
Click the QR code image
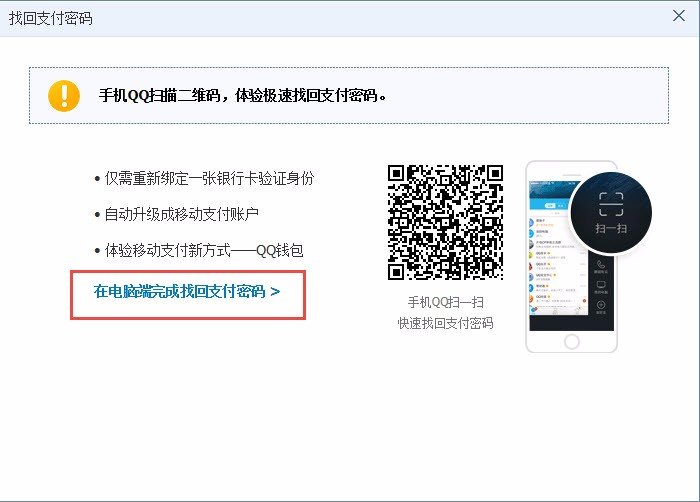pos(446,222)
